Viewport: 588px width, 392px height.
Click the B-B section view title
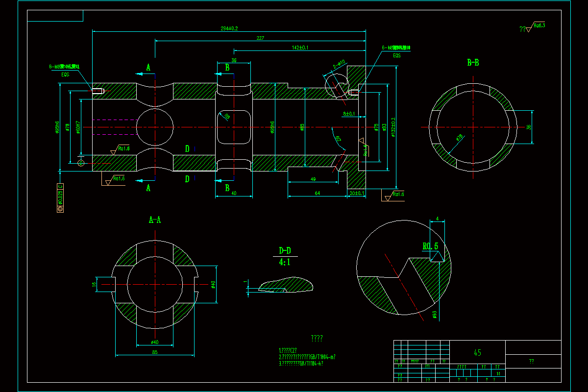tap(473, 62)
